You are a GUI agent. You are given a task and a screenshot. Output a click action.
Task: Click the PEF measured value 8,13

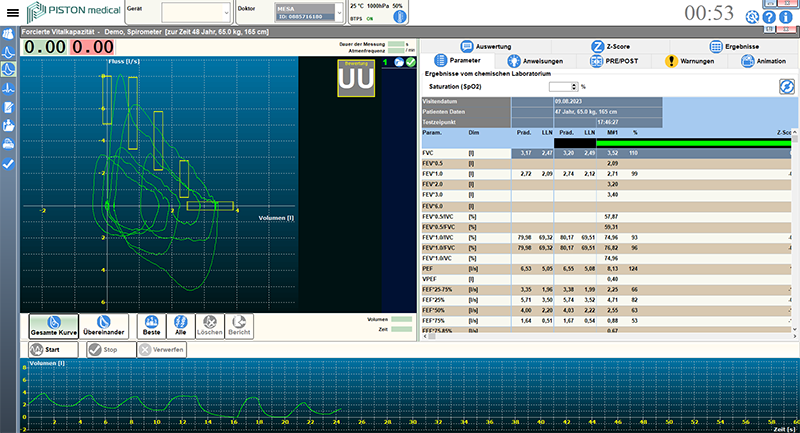pos(612,269)
